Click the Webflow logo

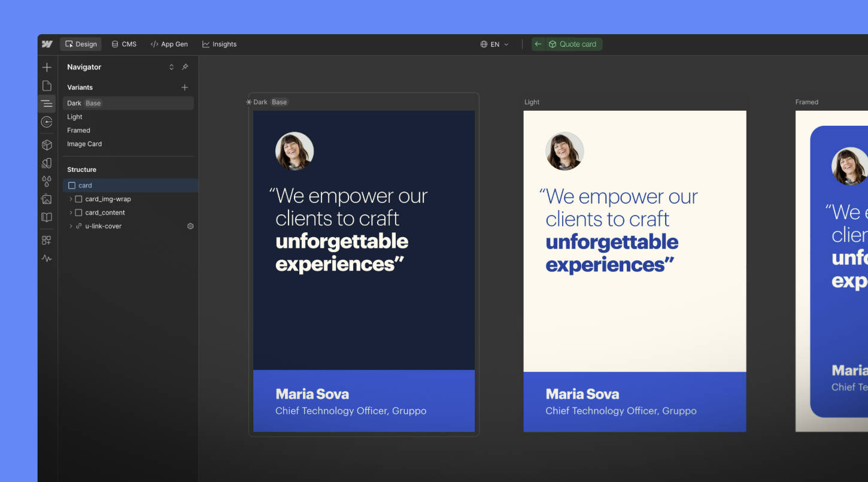(x=47, y=44)
